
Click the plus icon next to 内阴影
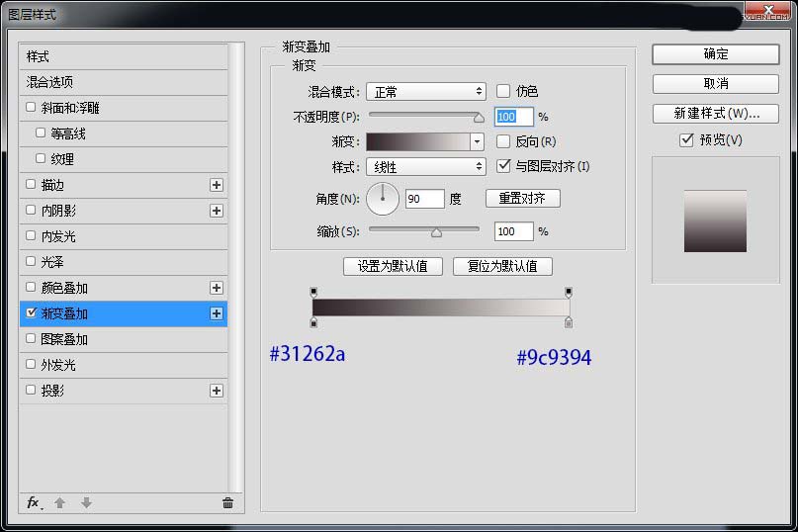217,211
